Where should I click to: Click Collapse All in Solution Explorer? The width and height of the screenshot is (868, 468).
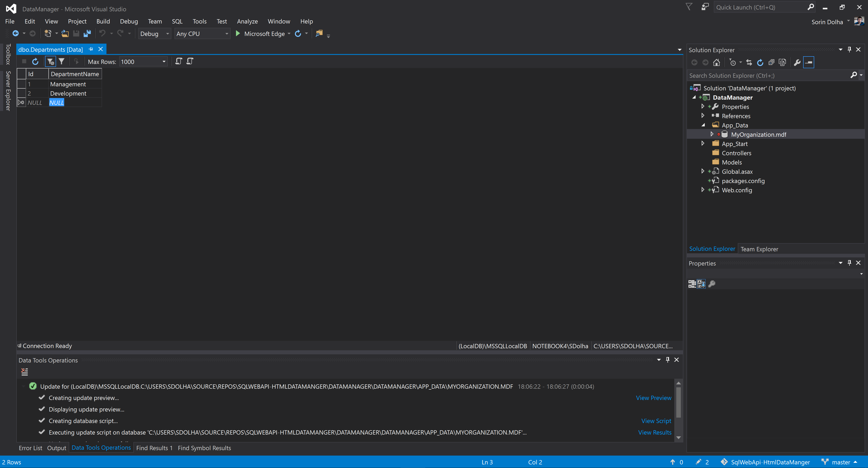coord(771,63)
